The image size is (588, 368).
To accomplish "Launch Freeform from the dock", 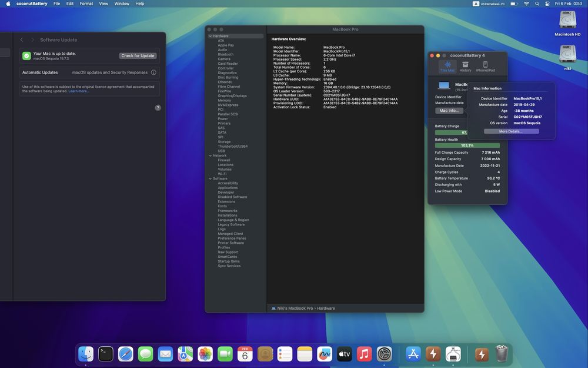I will tap(325, 354).
